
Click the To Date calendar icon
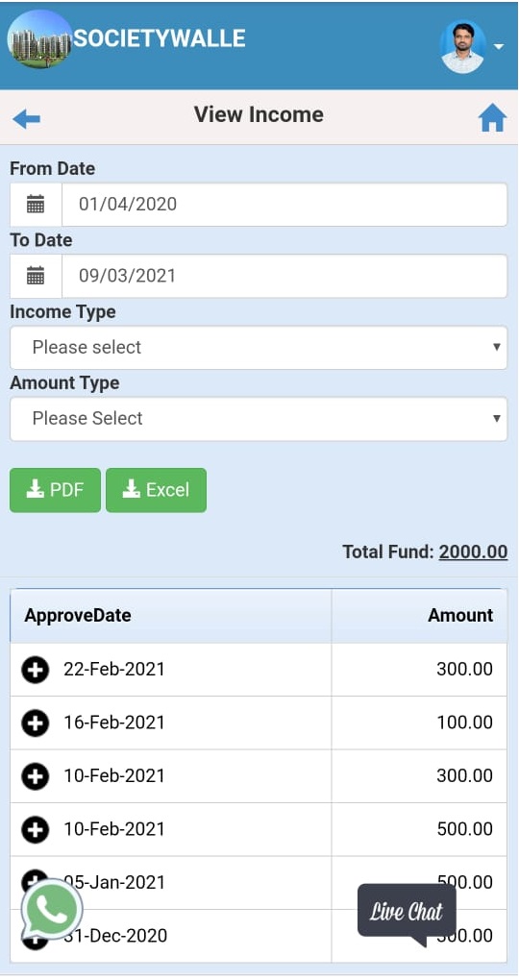[x=36, y=276]
